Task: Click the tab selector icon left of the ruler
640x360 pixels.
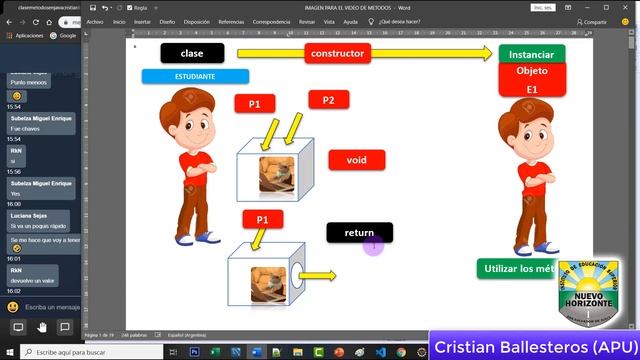Action: (86, 35)
